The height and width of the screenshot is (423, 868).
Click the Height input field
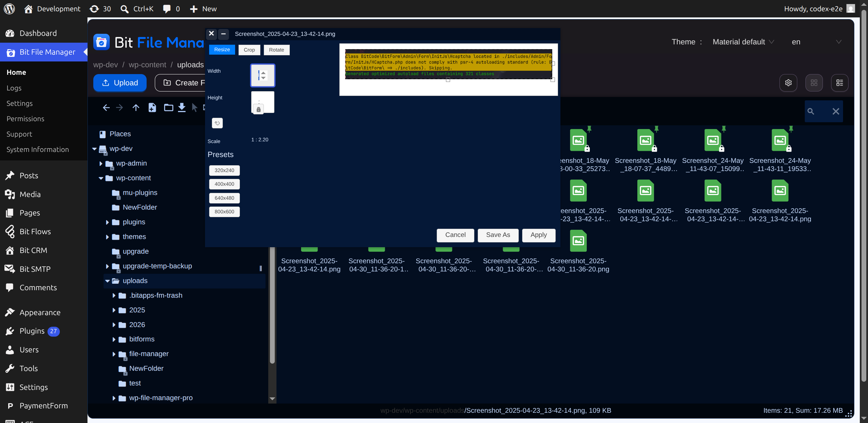click(x=263, y=102)
